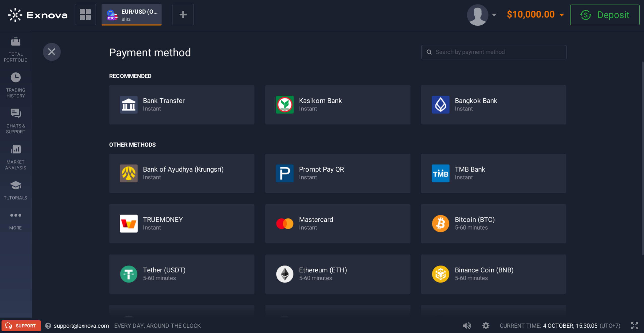Viewport: 644px width, 333px height.
Task: Click the search magnifier icon
Action: click(x=429, y=52)
